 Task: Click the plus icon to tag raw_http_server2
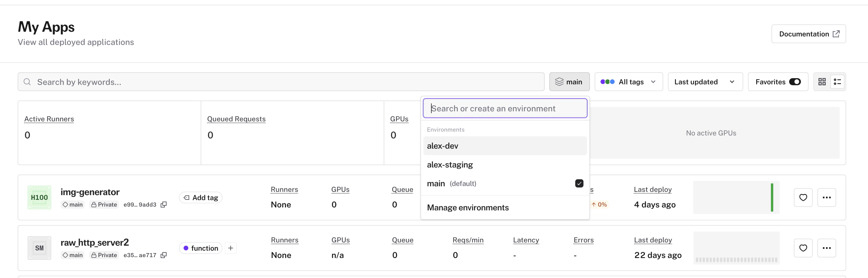click(x=230, y=248)
